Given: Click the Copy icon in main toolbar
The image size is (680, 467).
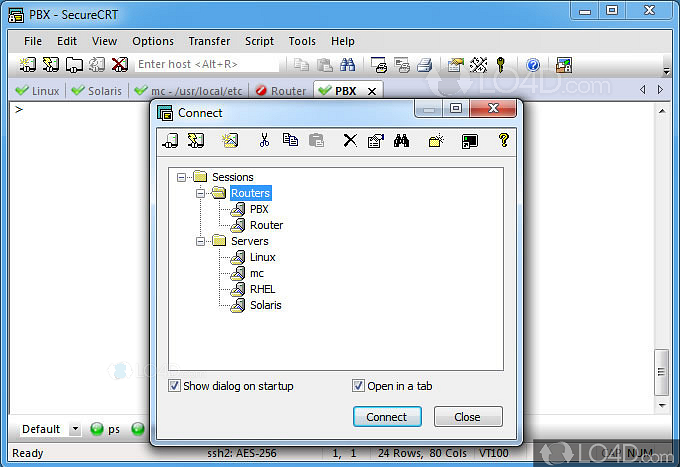Looking at the screenshot, I should (x=301, y=65).
